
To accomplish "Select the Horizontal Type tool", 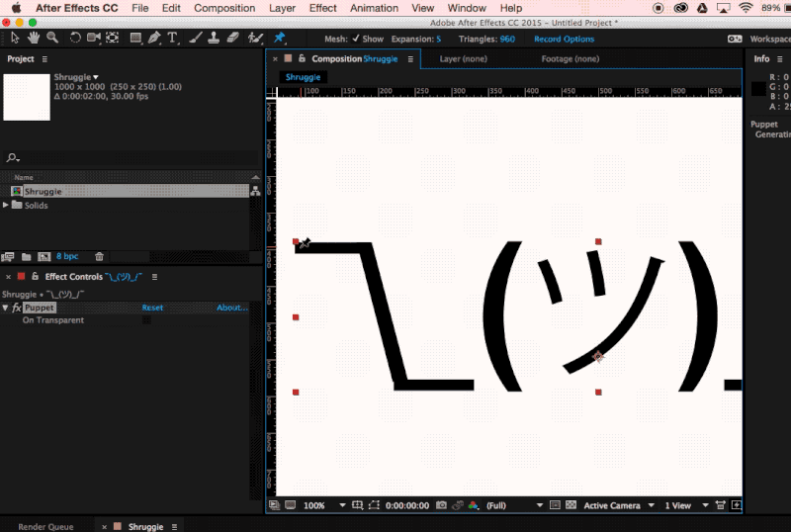I will pyautogui.click(x=172, y=38).
